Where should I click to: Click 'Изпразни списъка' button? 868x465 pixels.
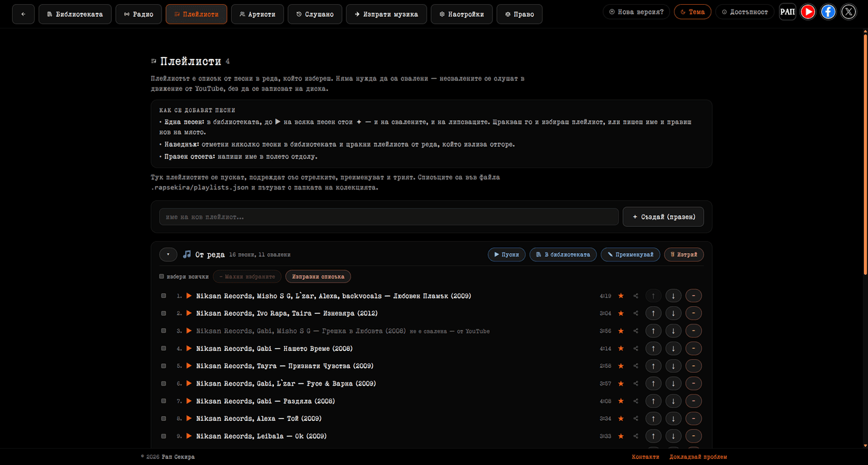(x=319, y=277)
